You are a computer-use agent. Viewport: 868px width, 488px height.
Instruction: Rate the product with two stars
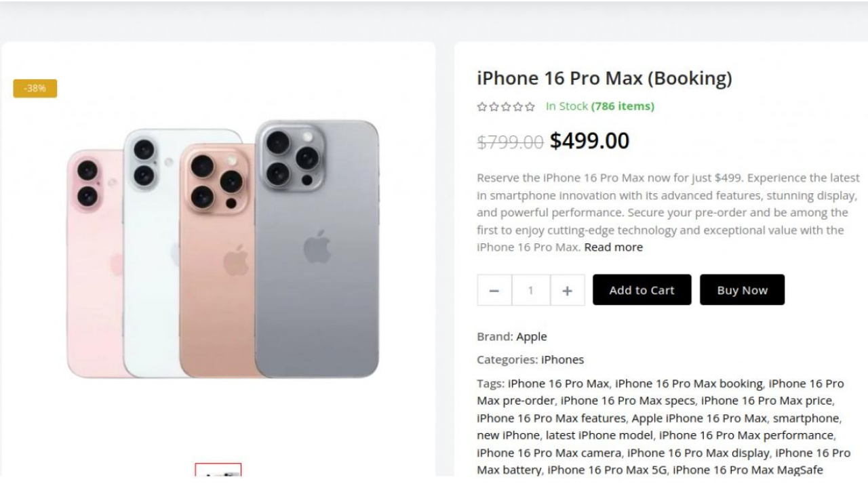(x=494, y=106)
